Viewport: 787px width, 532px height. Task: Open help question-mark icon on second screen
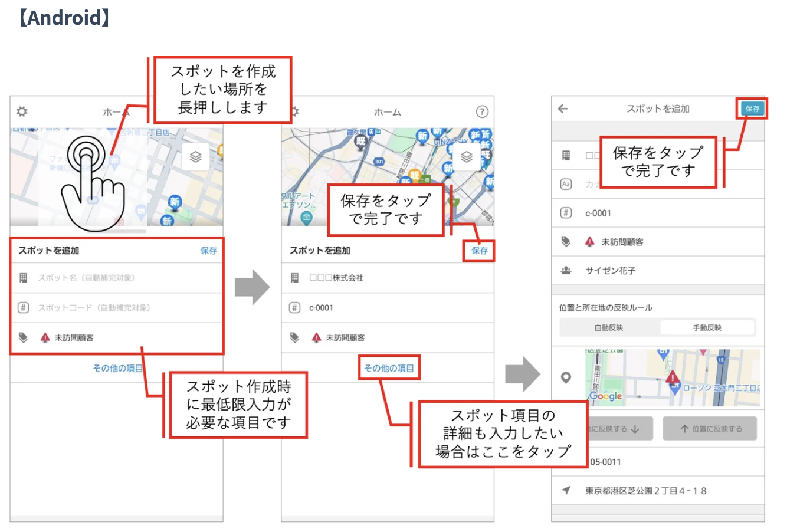(x=482, y=111)
